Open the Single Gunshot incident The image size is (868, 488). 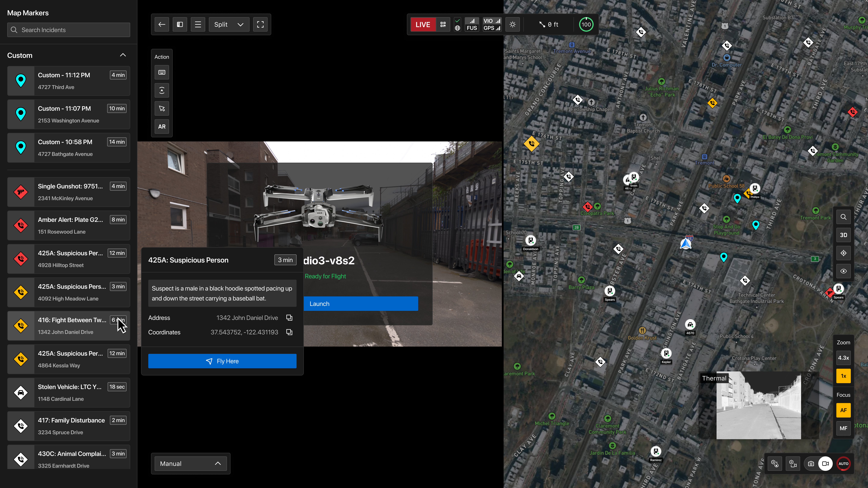tap(69, 192)
